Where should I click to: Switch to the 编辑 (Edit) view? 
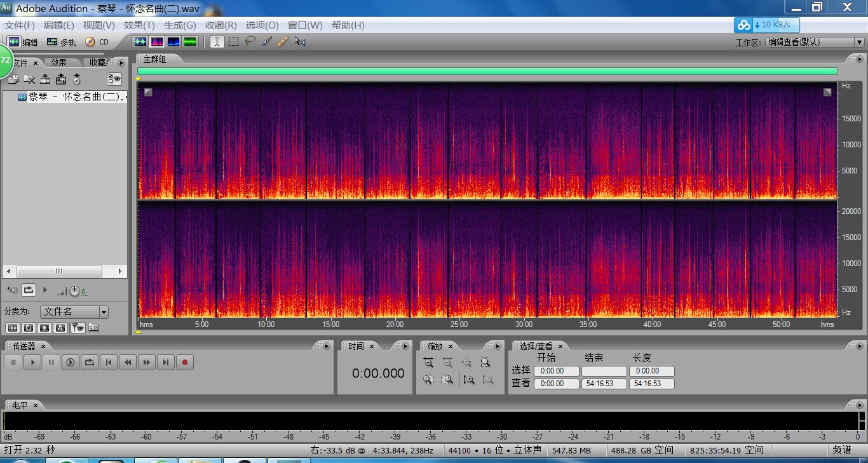(22, 42)
